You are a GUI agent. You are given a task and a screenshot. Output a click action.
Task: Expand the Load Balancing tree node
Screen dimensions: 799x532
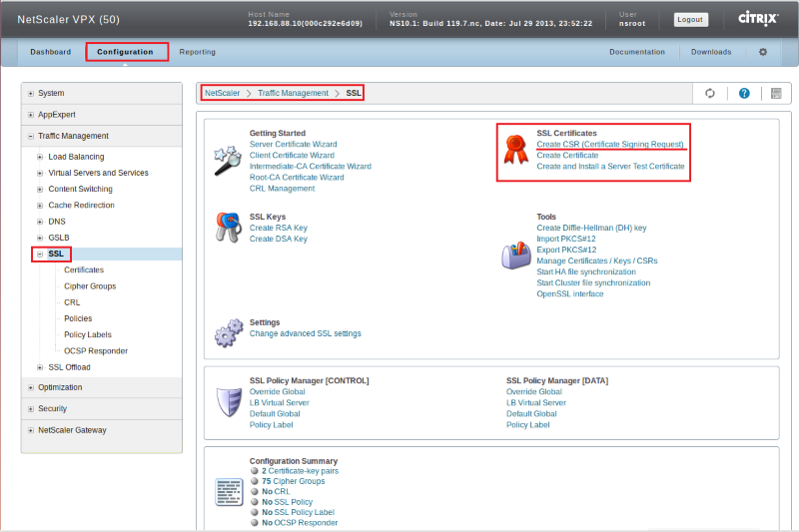(40, 158)
